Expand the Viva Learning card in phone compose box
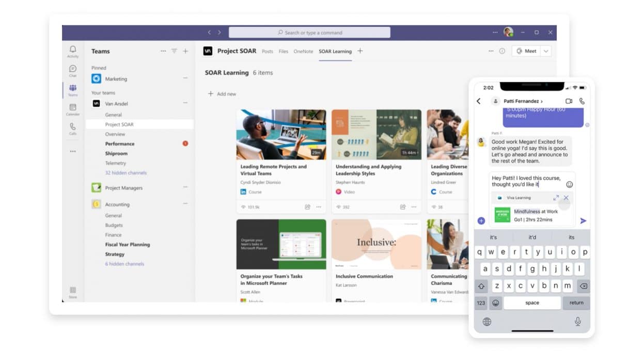Image resolution: width=644 pixels, height=351 pixels. [x=556, y=198]
